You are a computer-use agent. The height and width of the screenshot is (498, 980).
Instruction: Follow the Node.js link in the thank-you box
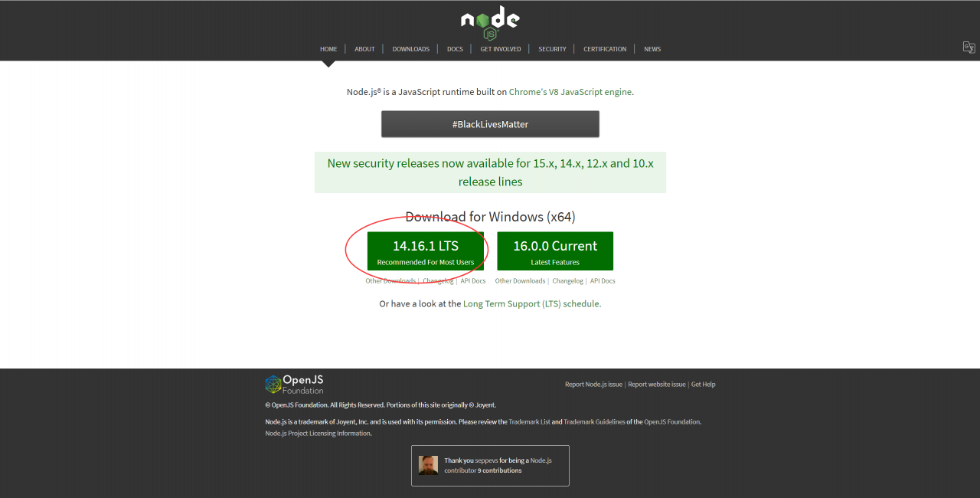(541, 461)
